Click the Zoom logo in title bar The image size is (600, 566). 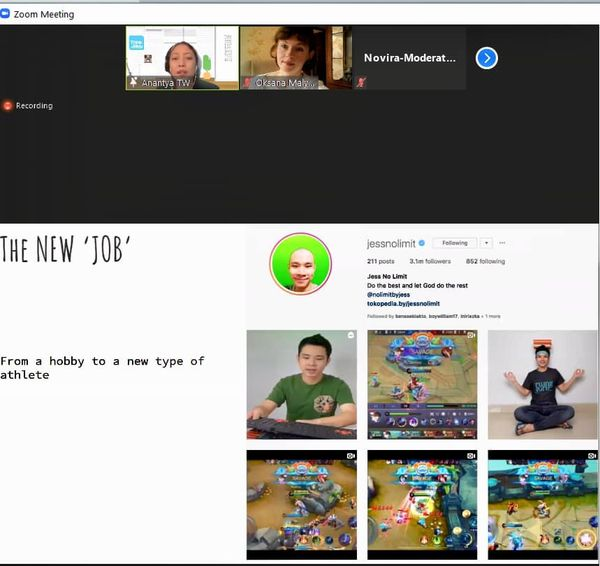(x=7, y=14)
